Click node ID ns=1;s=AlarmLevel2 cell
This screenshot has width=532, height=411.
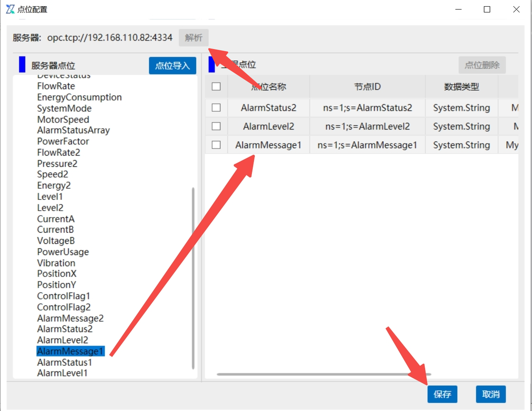coord(367,126)
